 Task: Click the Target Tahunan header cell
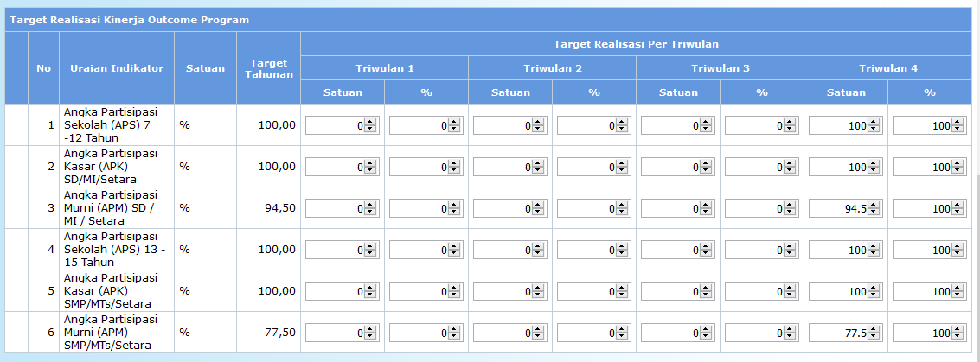(x=269, y=68)
